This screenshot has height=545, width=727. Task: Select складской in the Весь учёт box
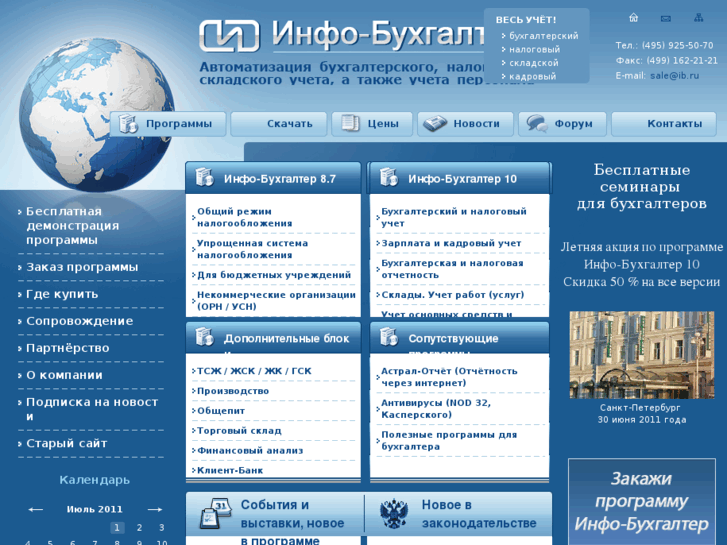(534, 63)
